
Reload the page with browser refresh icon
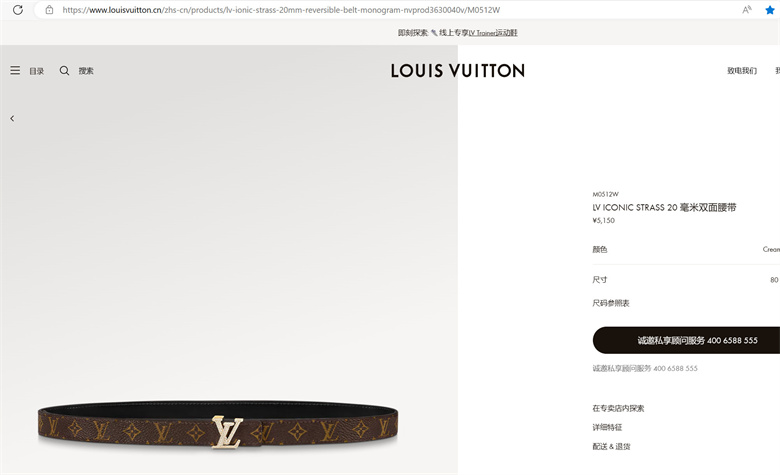pos(18,10)
